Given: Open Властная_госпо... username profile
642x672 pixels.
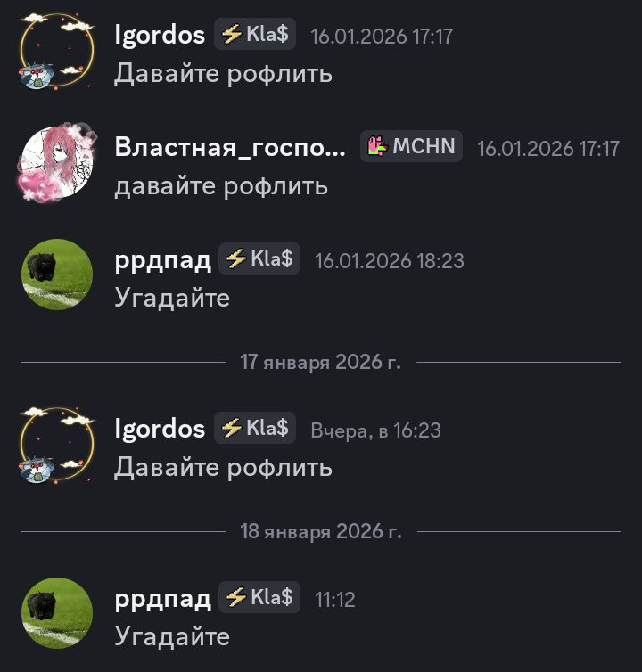Looking at the screenshot, I should point(230,147).
